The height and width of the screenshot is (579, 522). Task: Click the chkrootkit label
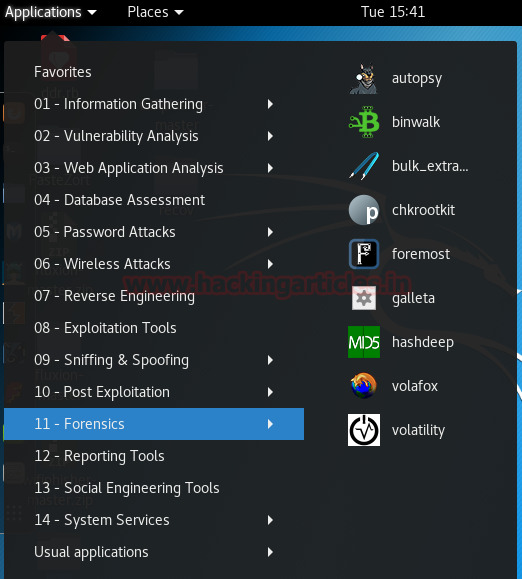pyautogui.click(x=423, y=210)
